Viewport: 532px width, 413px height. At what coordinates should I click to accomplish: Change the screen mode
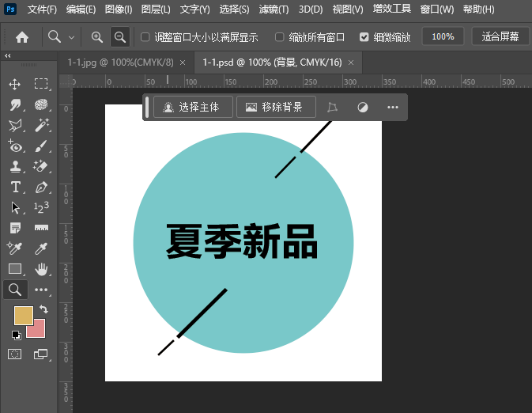click(x=41, y=354)
